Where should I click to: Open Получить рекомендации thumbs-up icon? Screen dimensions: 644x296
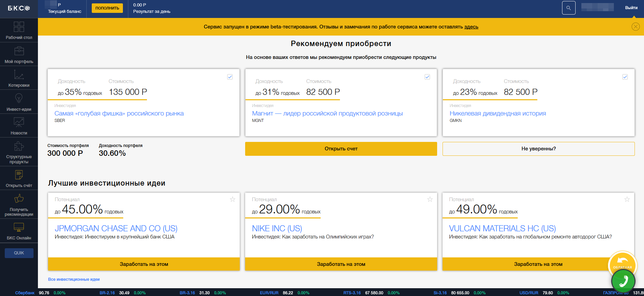click(x=19, y=198)
